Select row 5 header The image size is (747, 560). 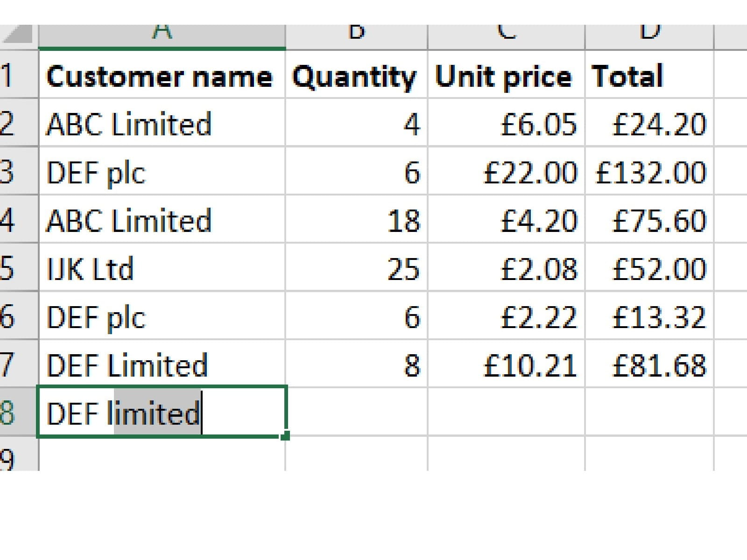click(x=14, y=269)
